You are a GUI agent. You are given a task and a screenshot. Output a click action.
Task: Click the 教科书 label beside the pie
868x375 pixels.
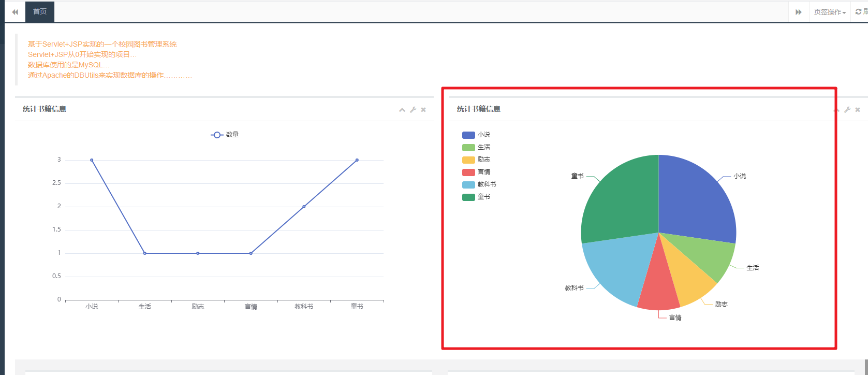[x=574, y=288]
